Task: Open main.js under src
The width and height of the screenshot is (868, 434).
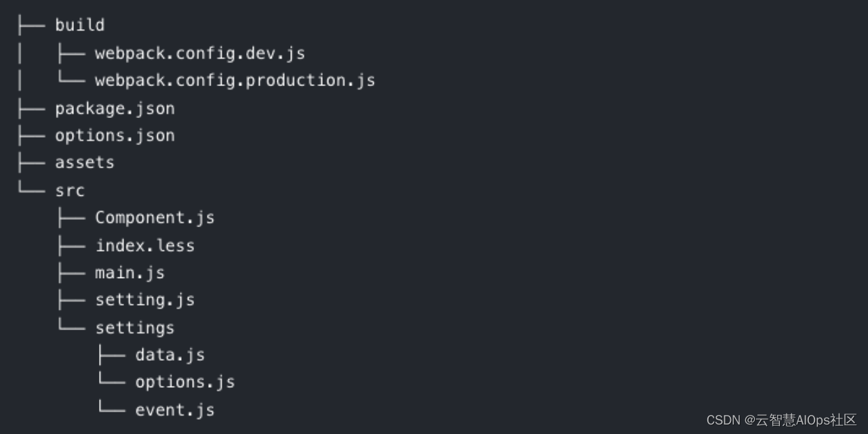Action: (x=130, y=273)
